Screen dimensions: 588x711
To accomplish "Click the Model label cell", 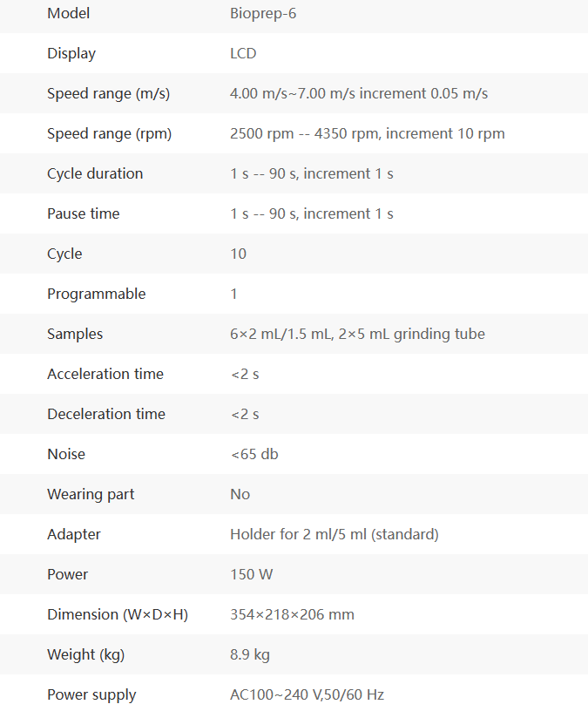I will point(69,13).
